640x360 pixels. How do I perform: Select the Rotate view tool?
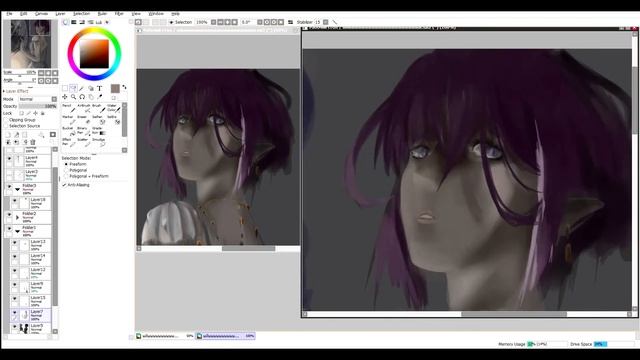pos(82,97)
